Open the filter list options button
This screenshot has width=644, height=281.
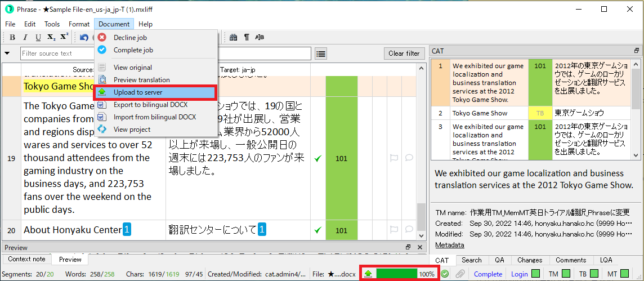[321, 53]
